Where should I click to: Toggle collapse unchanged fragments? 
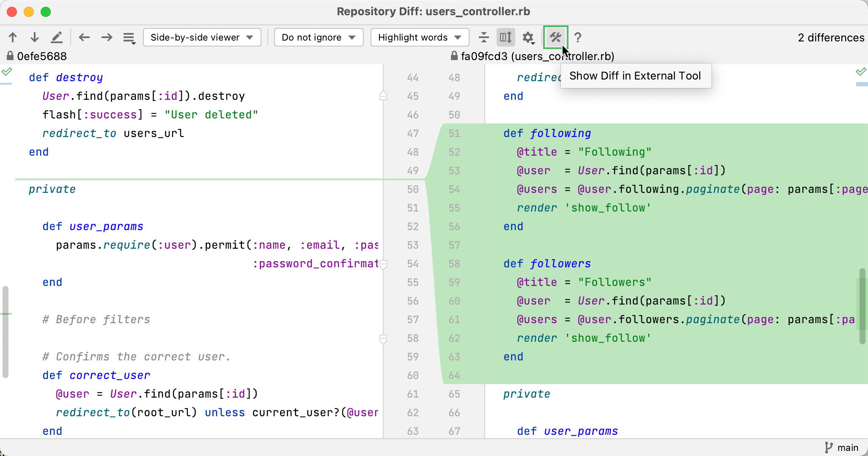483,38
